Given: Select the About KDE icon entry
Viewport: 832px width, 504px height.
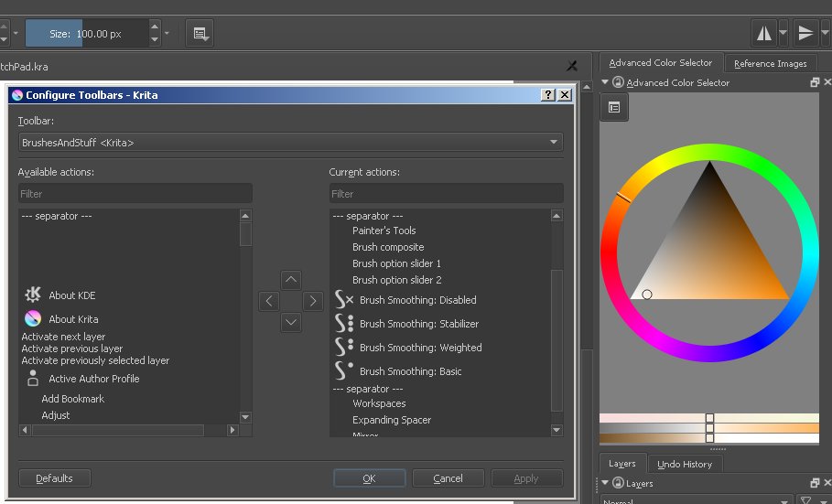Looking at the screenshot, I should pos(33,295).
